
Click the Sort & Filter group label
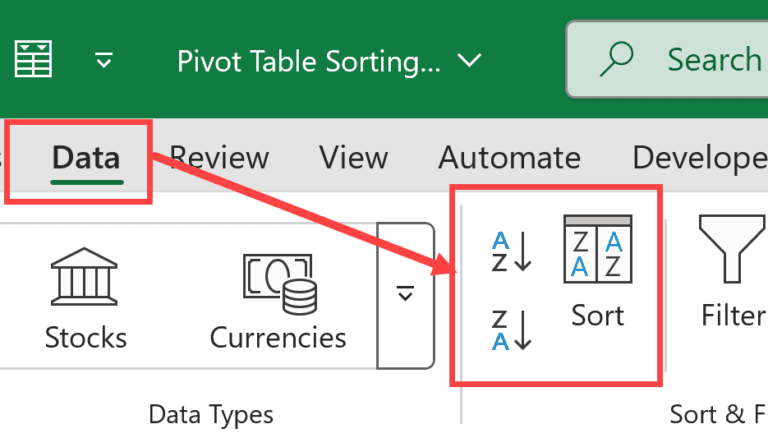click(718, 414)
